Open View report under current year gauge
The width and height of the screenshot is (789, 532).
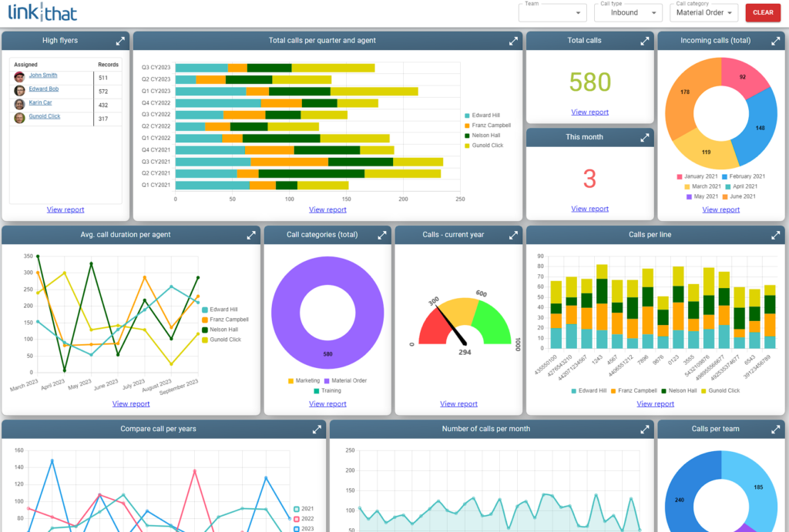tap(459, 403)
